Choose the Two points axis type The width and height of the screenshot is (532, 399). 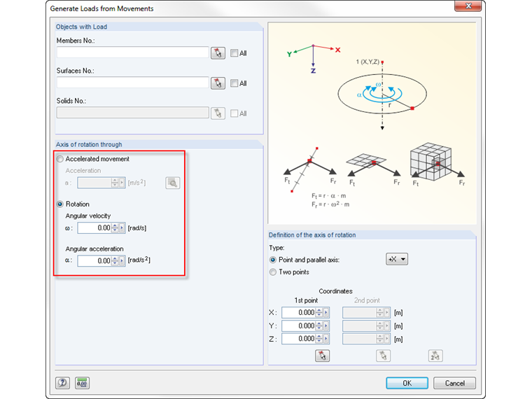[x=273, y=272]
